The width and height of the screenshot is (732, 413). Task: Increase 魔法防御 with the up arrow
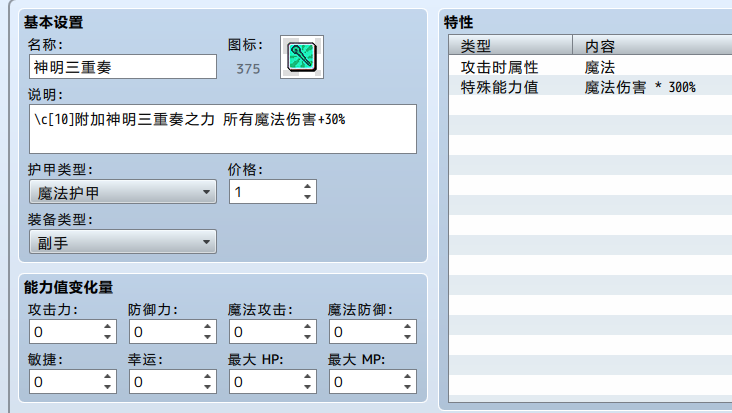407,326
